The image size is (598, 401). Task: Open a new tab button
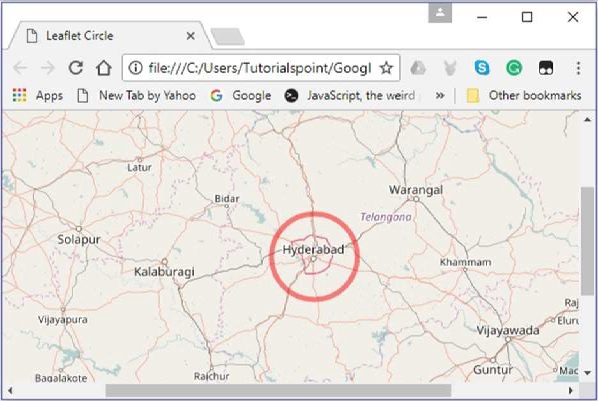pos(227,36)
